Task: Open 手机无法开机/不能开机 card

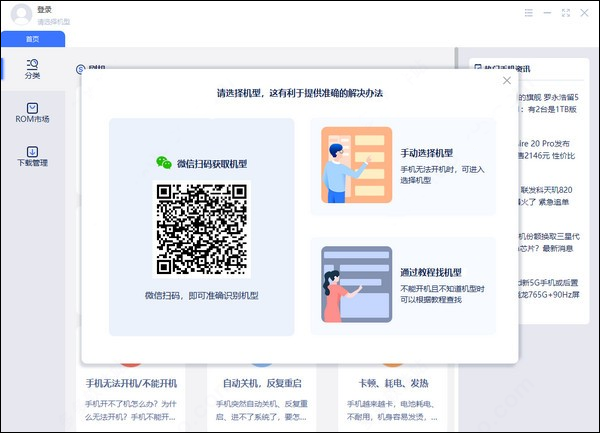Action: pos(131,384)
